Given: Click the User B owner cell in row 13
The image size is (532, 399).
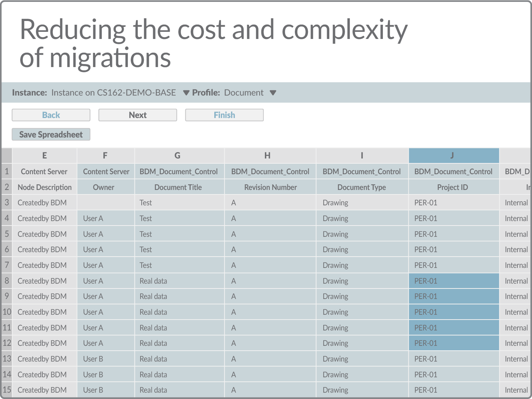Looking at the screenshot, I should point(105,359).
